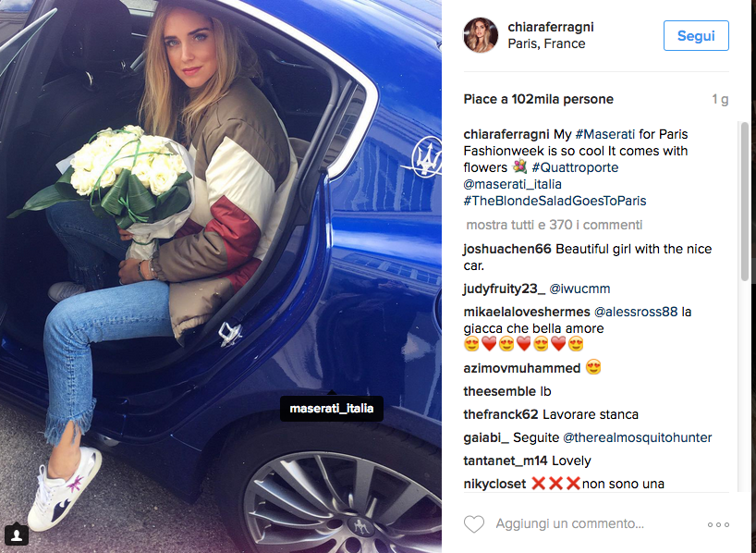Toggle tagged people icon on photo
This screenshot has height=553, width=756.
tap(17, 535)
